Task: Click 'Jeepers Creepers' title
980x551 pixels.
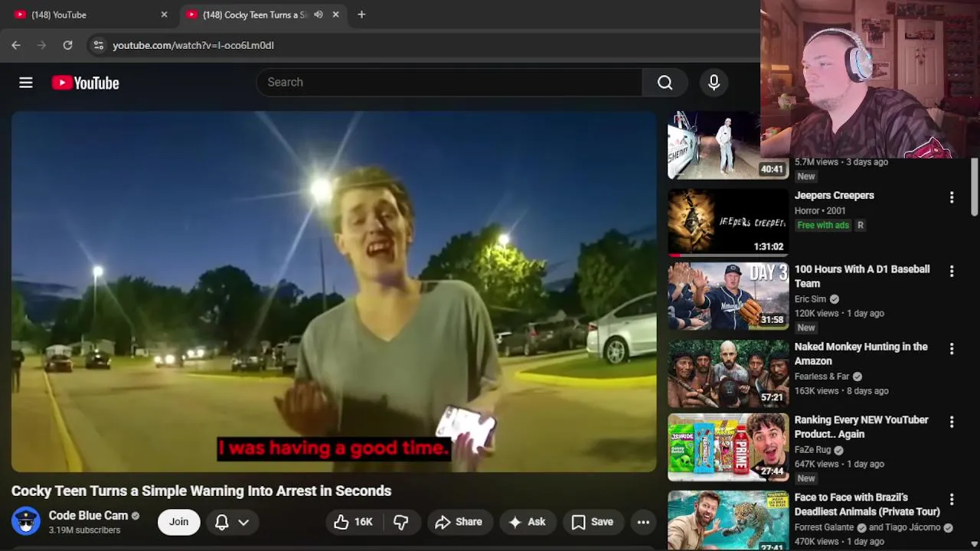Action: click(834, 195)
